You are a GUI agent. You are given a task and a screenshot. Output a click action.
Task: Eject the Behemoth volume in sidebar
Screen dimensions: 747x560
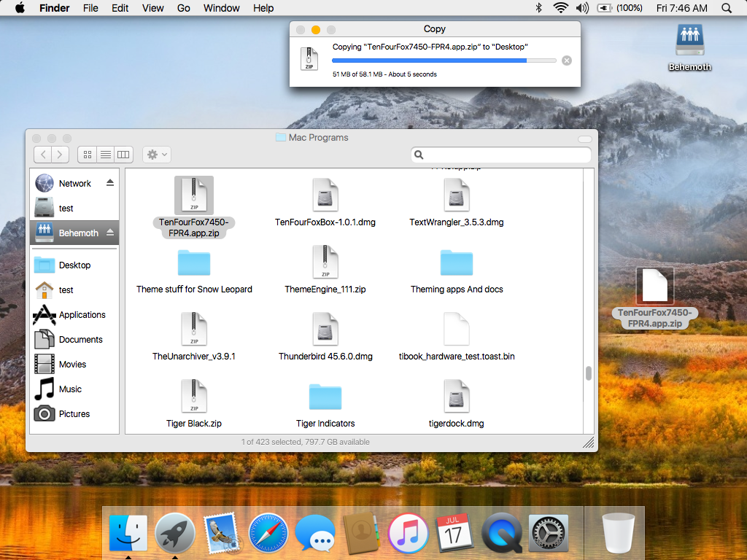110,233
